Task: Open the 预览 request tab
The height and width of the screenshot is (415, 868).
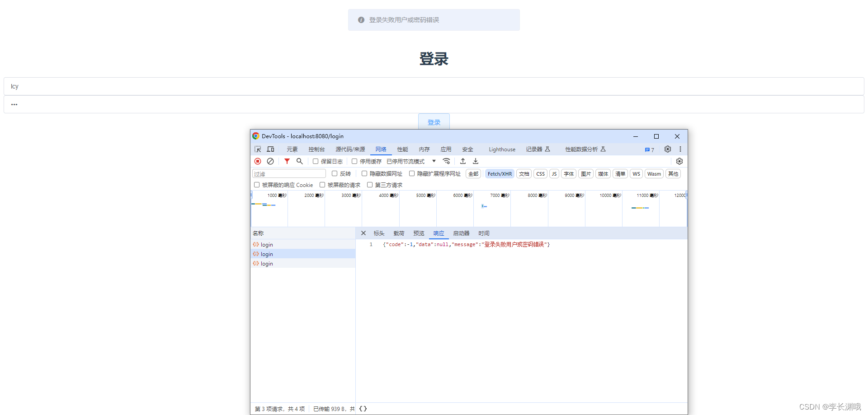Action: 419,233
